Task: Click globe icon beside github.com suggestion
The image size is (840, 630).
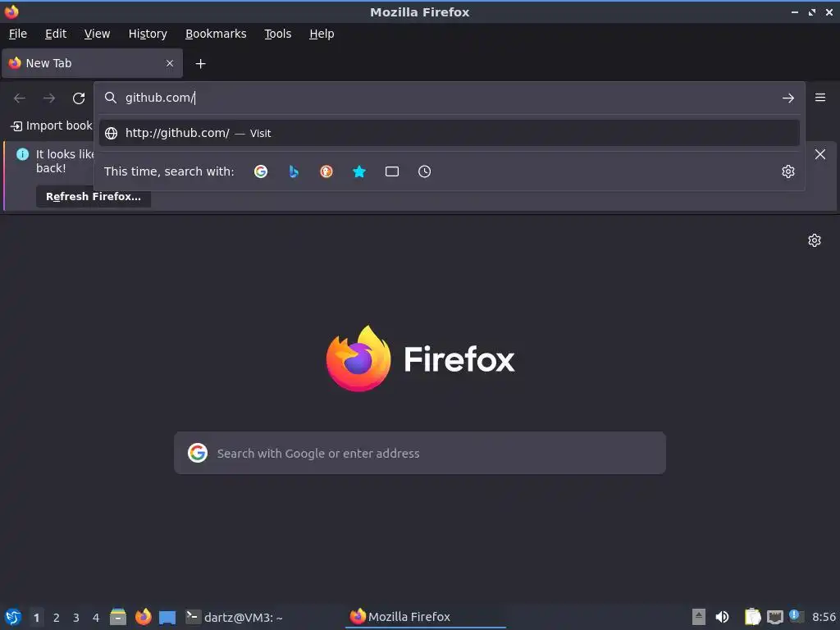Action: click(111, 133)
